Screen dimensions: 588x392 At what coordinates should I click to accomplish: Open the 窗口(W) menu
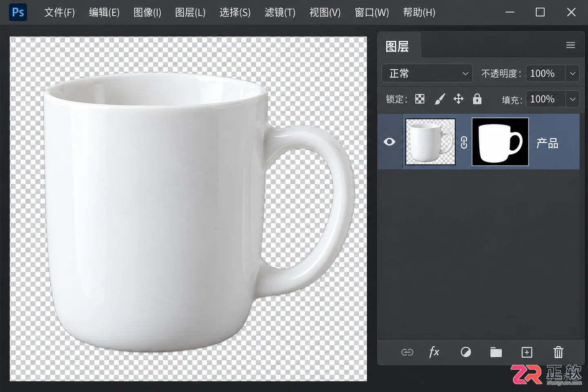(372, 13)
